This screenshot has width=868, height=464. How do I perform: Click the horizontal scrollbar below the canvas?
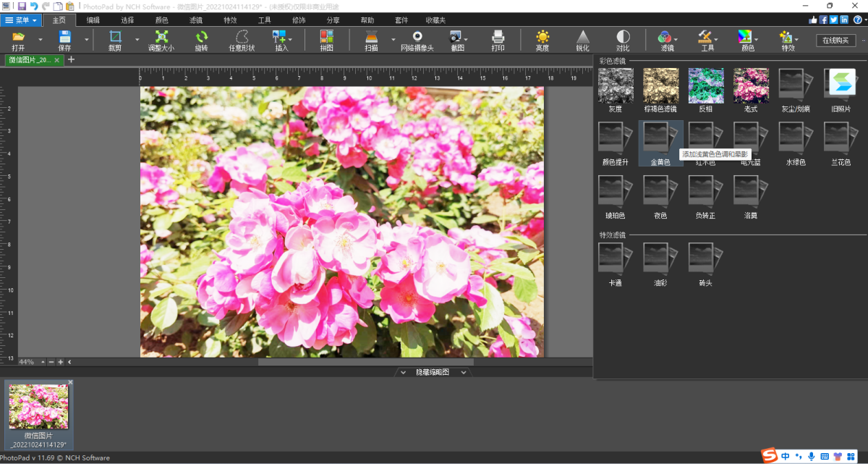point(365,362)
